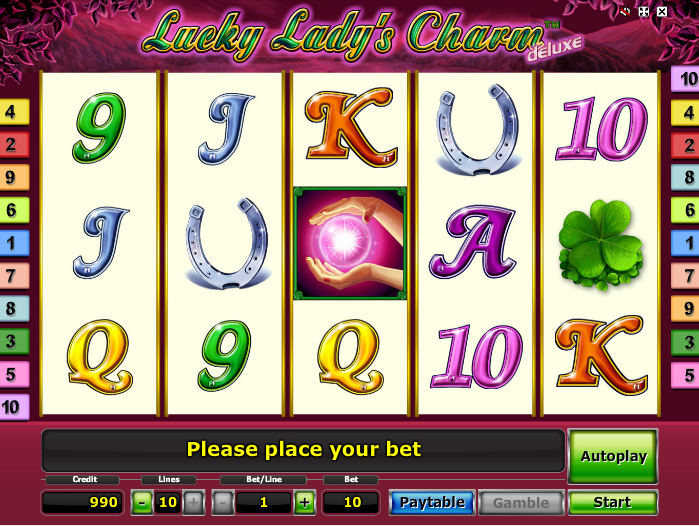Click the horseshoe on the fourth reel
This screenshot has height=526, width=699.
tap(477, 130)
